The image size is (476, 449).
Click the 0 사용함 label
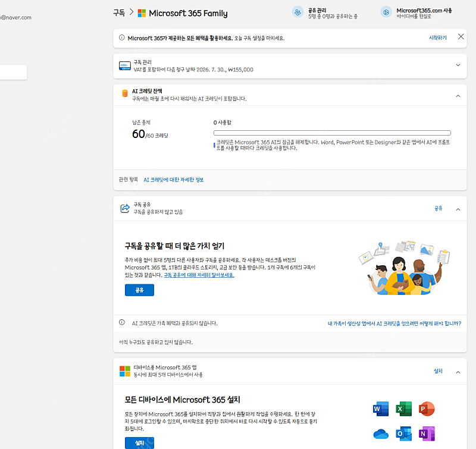point(222,123)
